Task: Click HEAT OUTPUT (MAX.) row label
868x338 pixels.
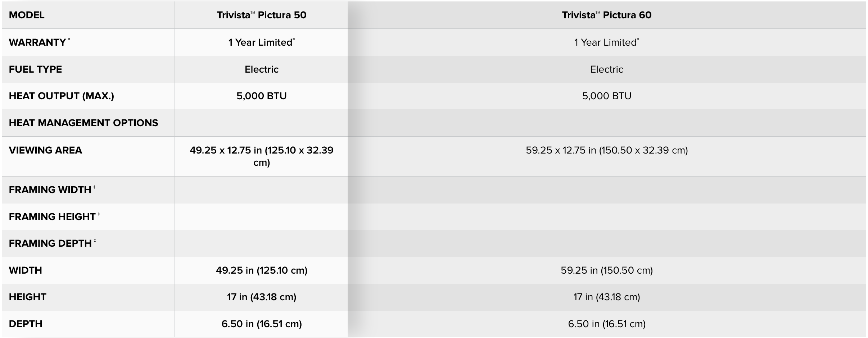Action: point(61,96)
